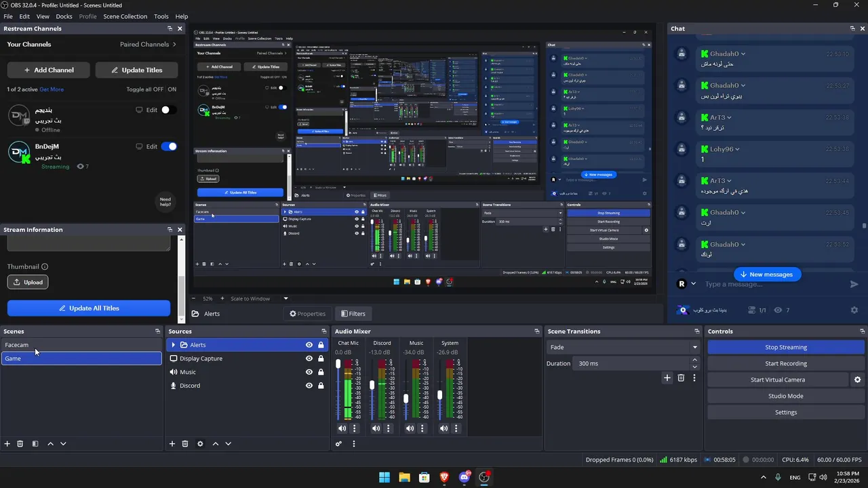The width and height of the screenshot is (868, 488).
Task: Open the View menu
Action: coord(43,16)
